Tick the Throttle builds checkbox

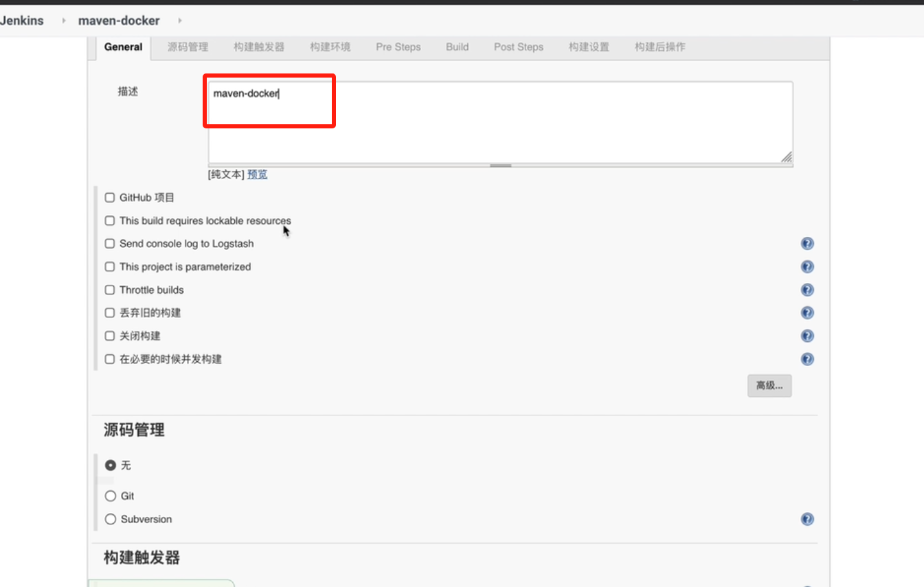click(x=110, y=290)
